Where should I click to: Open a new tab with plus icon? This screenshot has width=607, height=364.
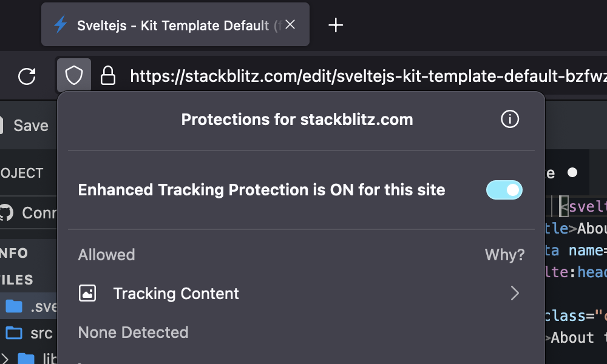pyautogui.click(x=336, y=25)
